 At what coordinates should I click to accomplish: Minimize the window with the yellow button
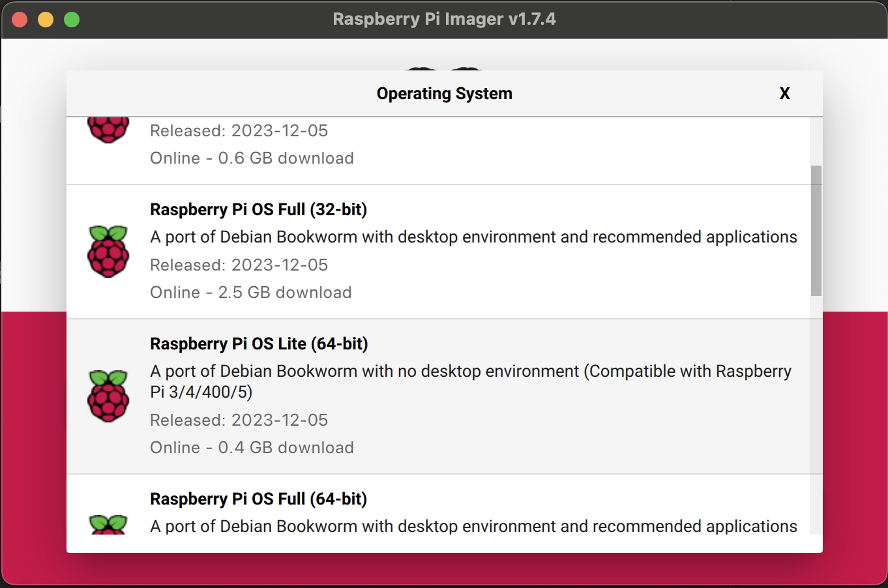(46, 20)
